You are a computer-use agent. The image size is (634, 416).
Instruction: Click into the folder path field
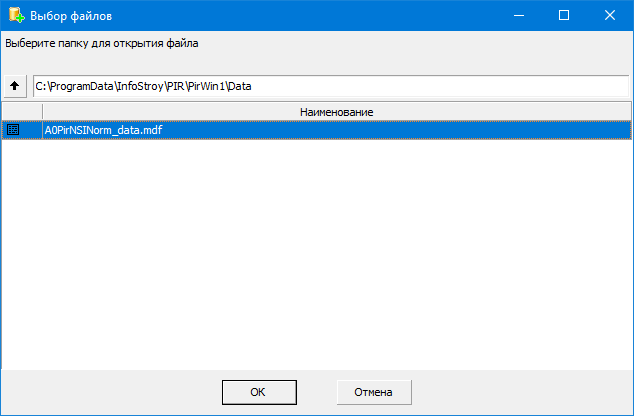point(331,86)
